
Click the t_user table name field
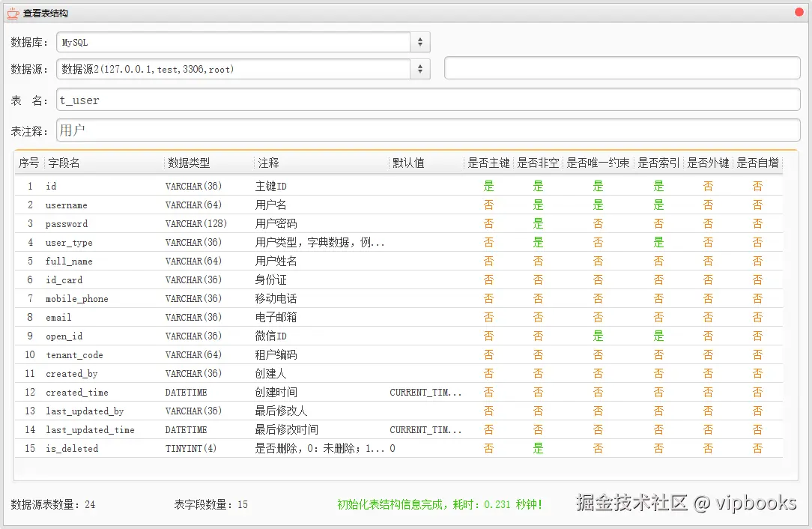click(428, 100)
